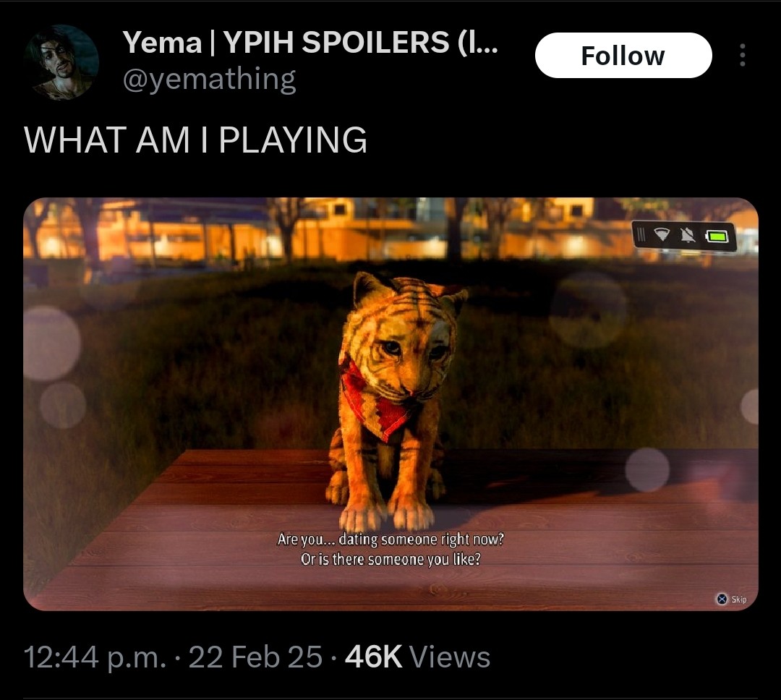Select the WHAT AM I PLAYING tweet text
781x700 pixels.
click(195, 140)
